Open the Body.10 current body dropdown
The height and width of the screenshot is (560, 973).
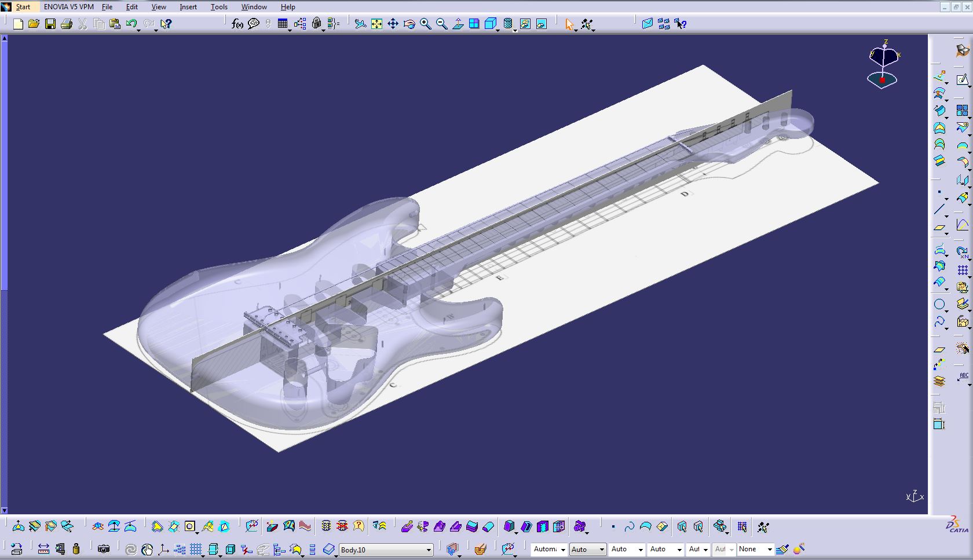[x=386, y=550]
